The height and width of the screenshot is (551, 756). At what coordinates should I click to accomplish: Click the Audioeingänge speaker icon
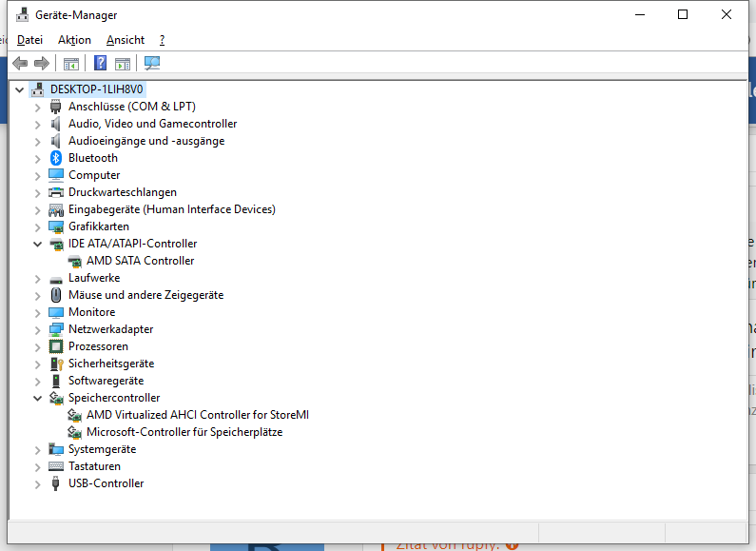56,141
